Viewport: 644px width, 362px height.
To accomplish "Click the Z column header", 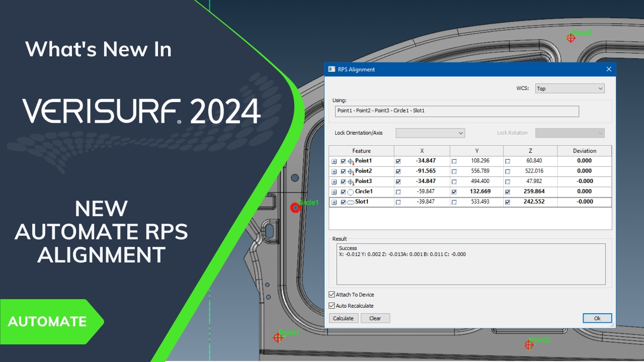I will 530,151.
